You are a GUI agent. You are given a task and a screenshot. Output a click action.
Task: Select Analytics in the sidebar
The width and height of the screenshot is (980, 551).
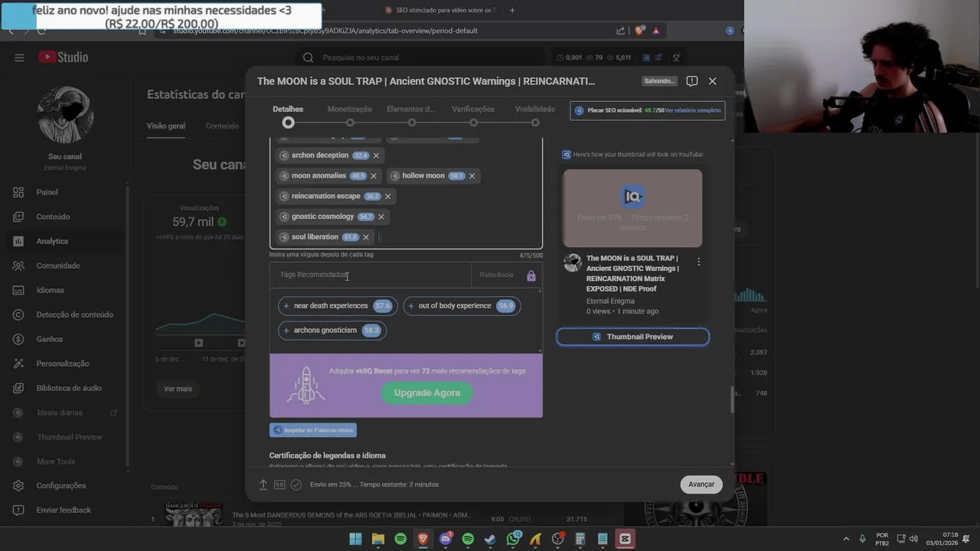coord(52,241)
